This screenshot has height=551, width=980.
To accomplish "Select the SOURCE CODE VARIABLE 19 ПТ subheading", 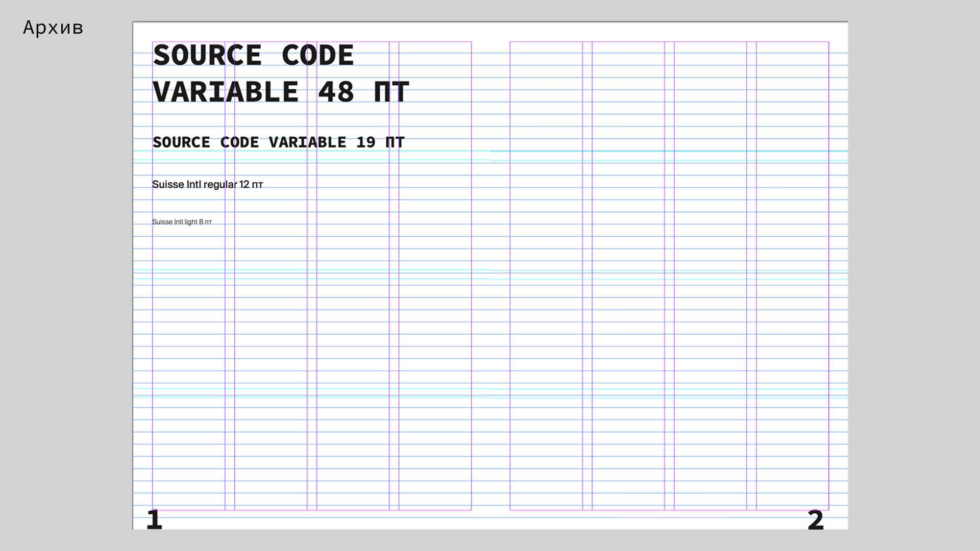I will pyautogui.click(x=278, y=142).
